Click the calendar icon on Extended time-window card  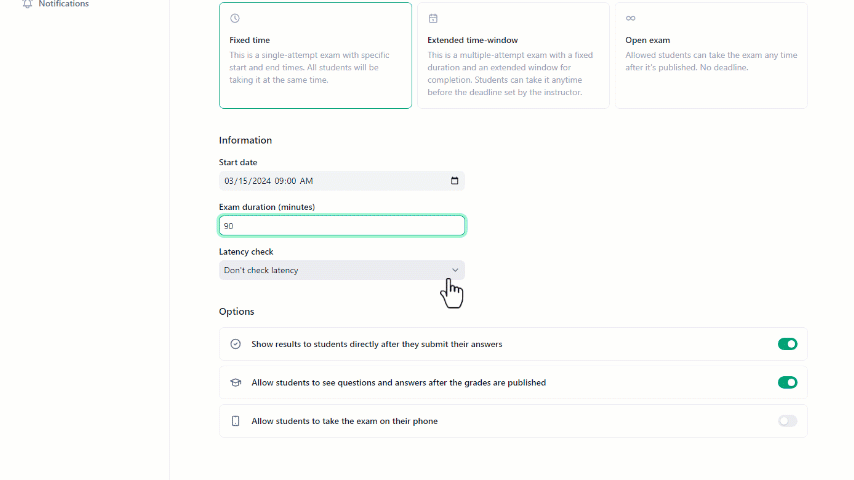click(x=433, y=19)
